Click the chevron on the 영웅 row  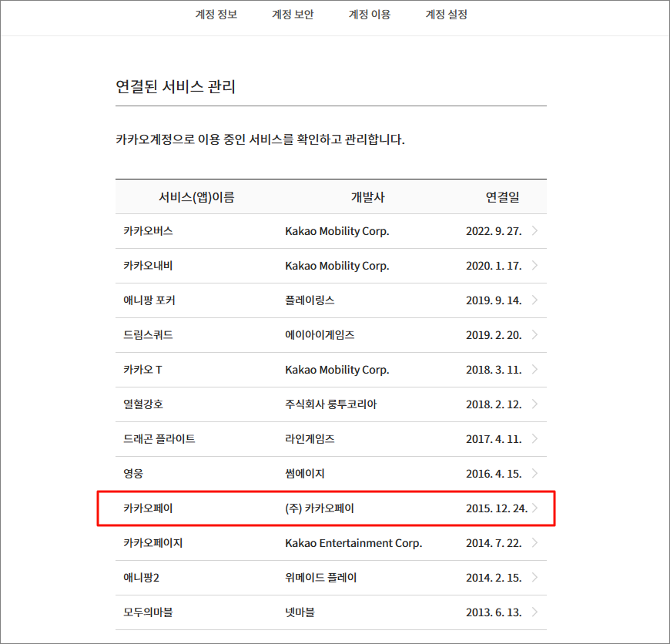point(535,474)
